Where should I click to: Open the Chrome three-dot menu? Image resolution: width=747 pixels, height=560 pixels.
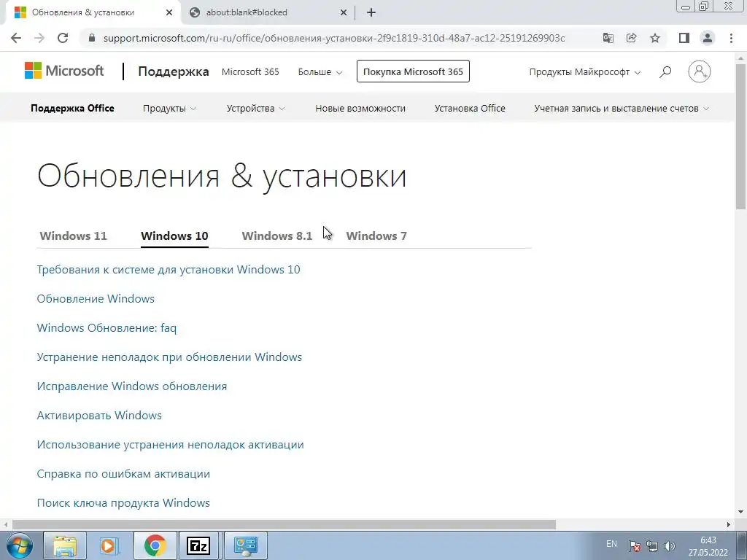pos(731,38)
